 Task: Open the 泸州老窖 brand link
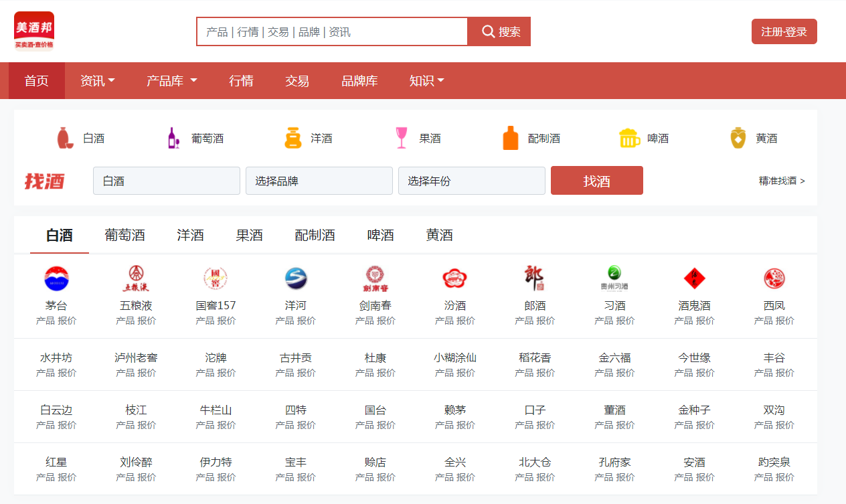coord(136,358)
